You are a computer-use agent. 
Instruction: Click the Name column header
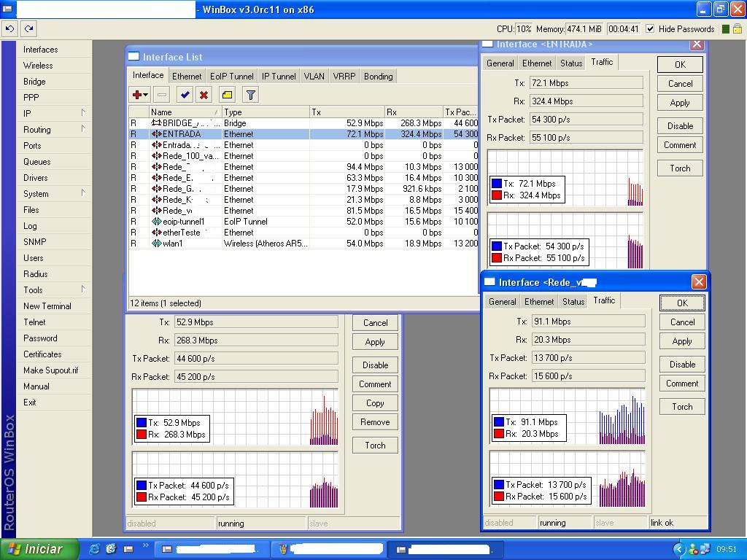pos(185,112)
